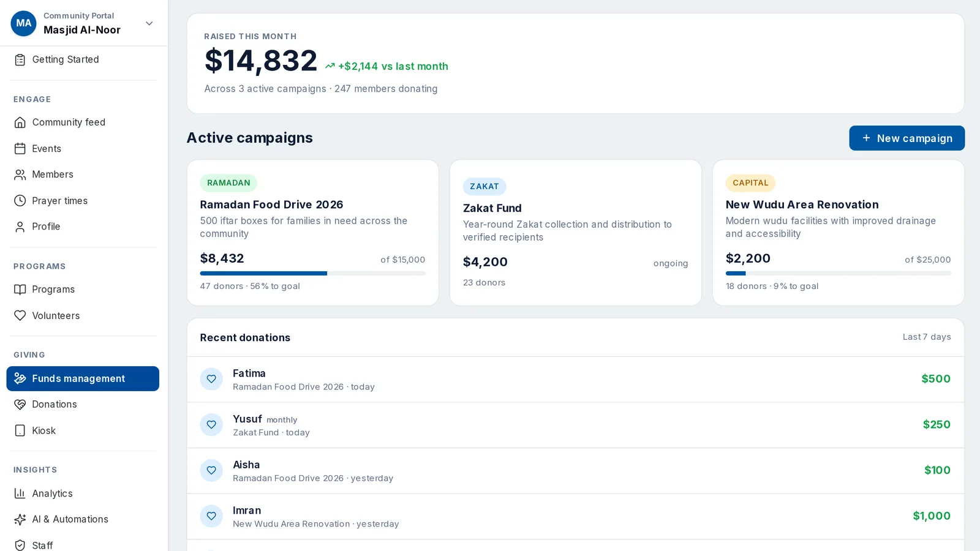The height and width of the screenshot is (551, 980).
Task: Go to Events page
Action: click(x=83, y=149)
